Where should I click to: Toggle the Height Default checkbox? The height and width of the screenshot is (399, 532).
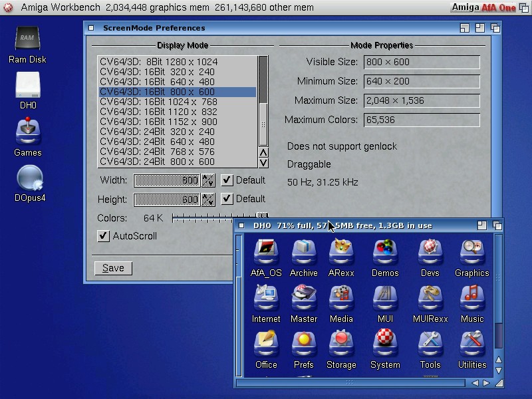click(227, 199)
